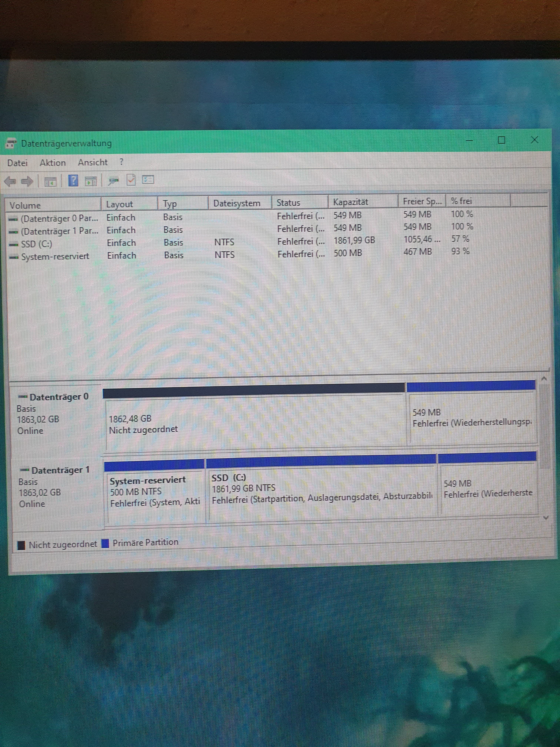Open the Ansicht menu
560x747 pixels.
coord(92,162)
